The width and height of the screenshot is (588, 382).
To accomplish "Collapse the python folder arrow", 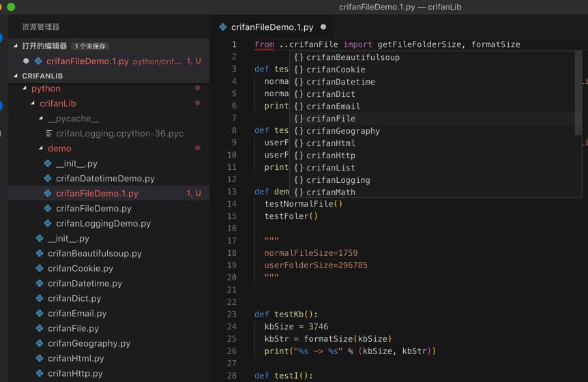I will [25, 88].
